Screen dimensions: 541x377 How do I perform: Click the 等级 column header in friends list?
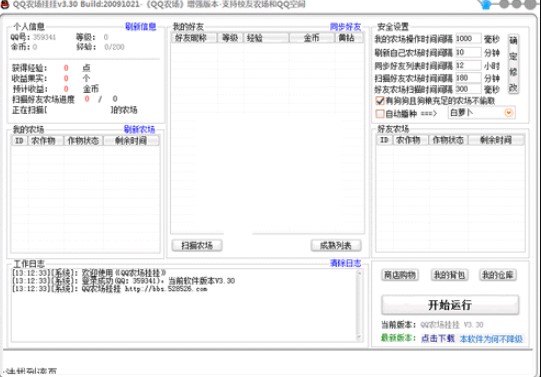point(230,38)
